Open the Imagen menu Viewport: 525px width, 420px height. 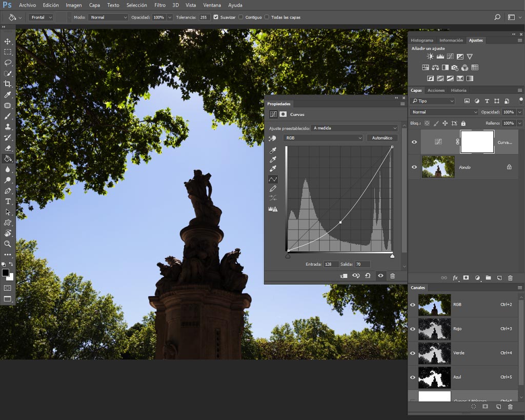point(74,5)
